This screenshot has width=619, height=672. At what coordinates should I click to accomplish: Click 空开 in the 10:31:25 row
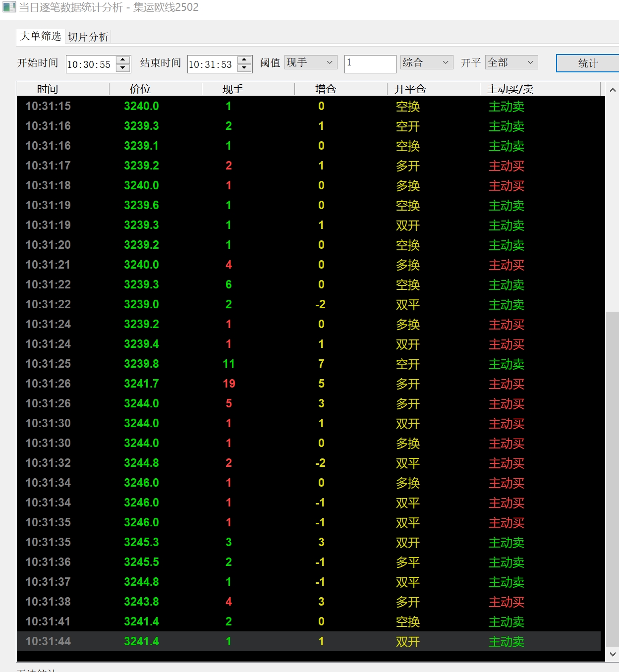(x=408, y=364)
